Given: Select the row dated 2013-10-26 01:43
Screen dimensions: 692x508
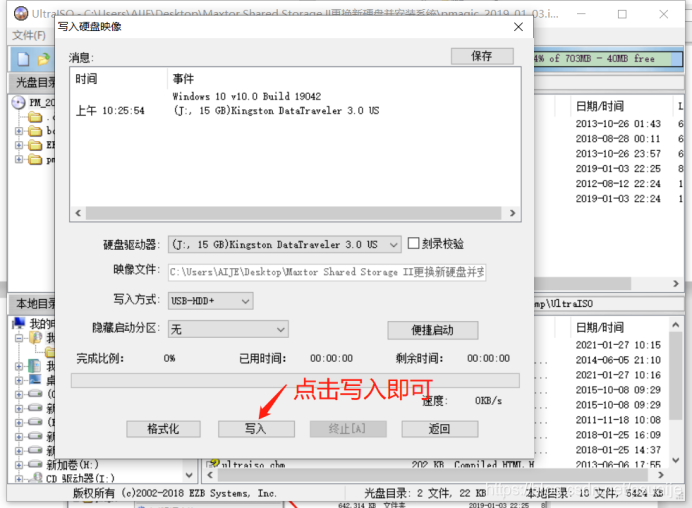Looking at the screenshot, I should 618,124.
